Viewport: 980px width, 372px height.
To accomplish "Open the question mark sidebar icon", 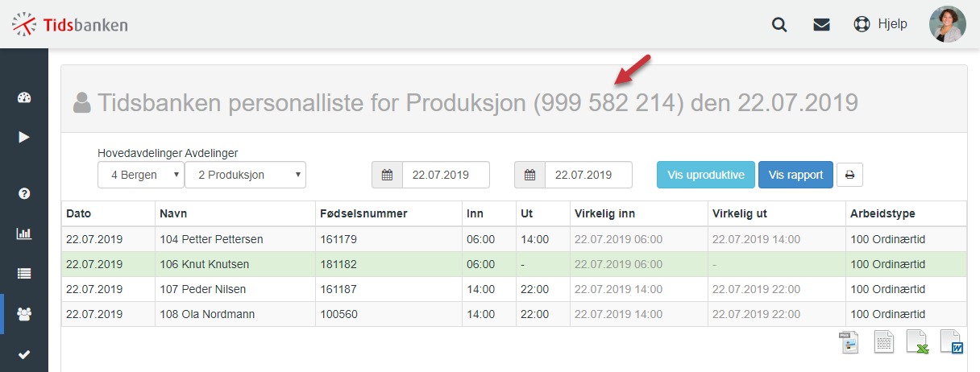I will point(23,193).
